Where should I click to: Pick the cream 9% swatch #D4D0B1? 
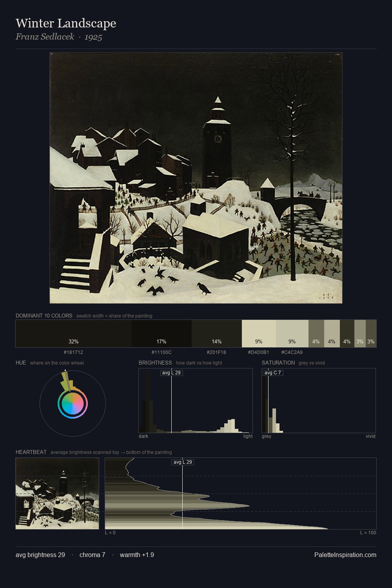[259, 334]
